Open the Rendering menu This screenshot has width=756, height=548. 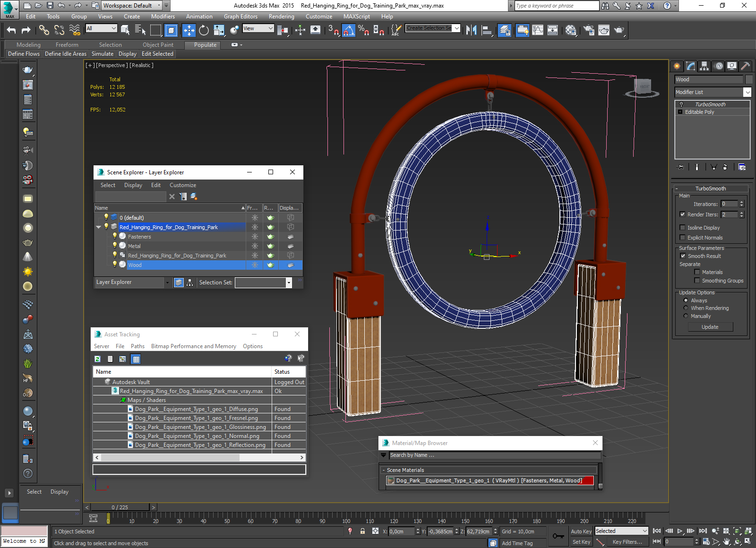click(x=282, y=16)
